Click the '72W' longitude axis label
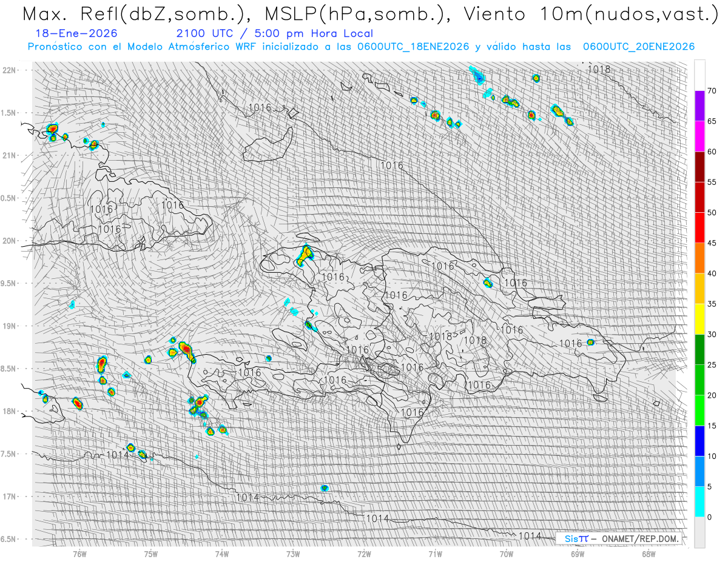 (x=364, y=554)
